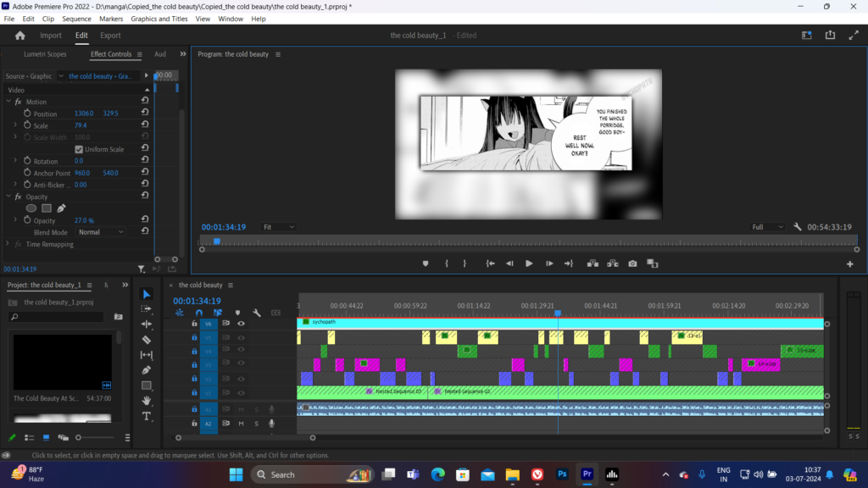Toggle Uniform Scale checkbox
Screen dimensions: 868x488
click(79, 149)
